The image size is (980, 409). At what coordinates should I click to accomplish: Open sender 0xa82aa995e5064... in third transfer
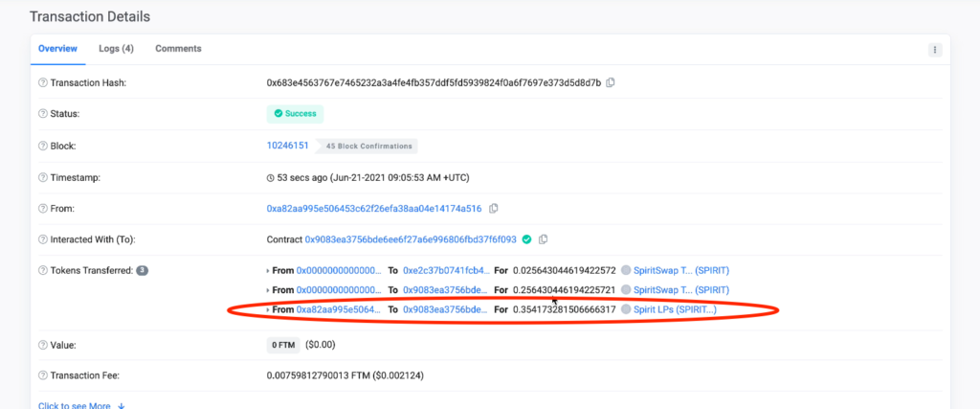click(x=338, y=309)
